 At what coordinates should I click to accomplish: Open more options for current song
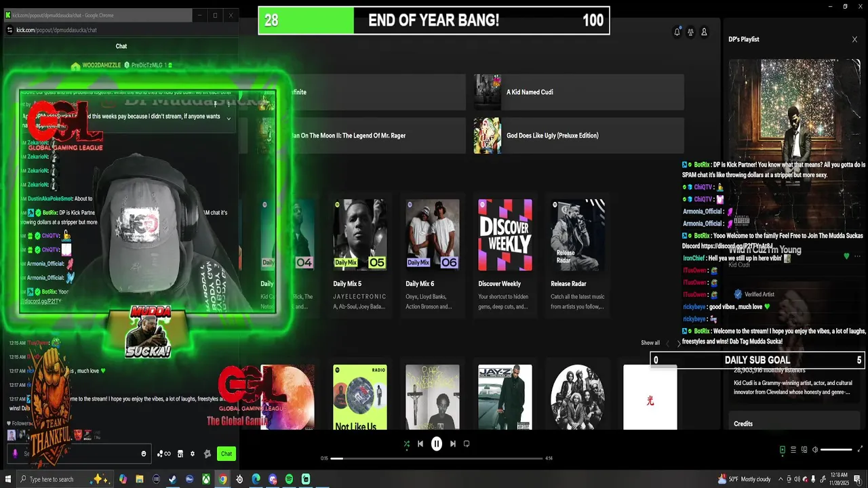pos(858,256)
